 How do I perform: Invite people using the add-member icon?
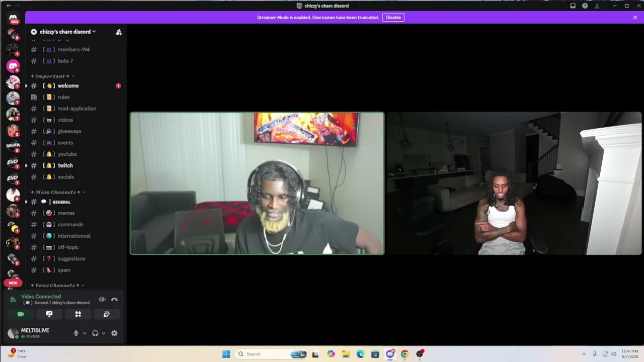coord(119,32)
